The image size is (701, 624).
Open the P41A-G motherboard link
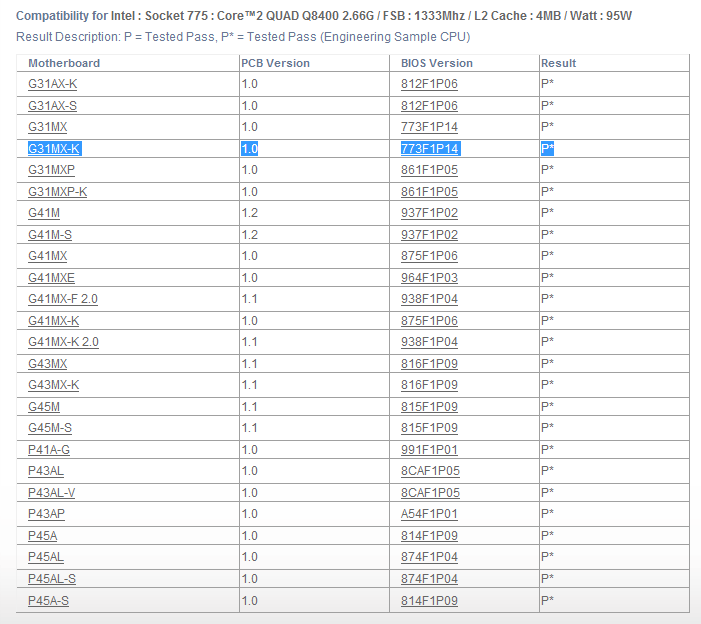coord(49,449)
